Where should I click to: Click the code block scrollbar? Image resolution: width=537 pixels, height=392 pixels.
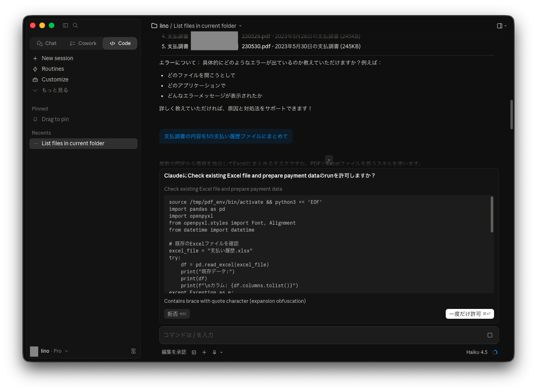click(492, 214)
